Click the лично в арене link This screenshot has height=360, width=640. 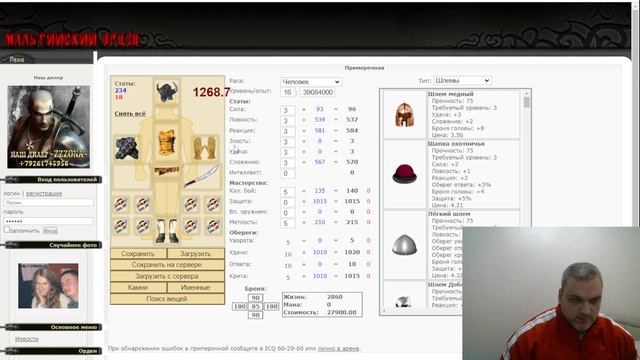click(338, 348)
